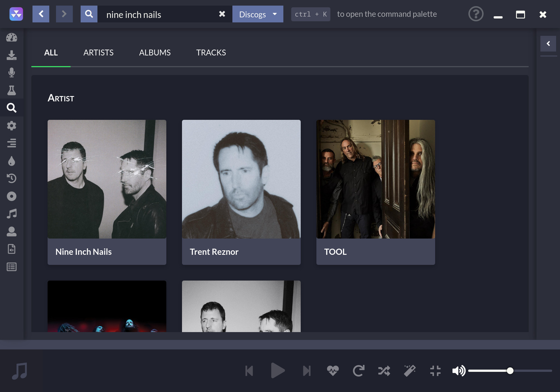Toggle shuffle playback mode
The image size is (560, 392).
(384, 370)
